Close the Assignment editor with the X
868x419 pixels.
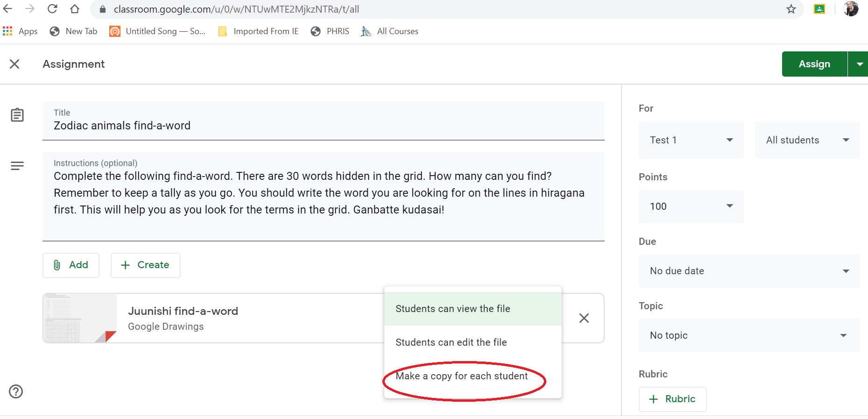pos(14,64)
